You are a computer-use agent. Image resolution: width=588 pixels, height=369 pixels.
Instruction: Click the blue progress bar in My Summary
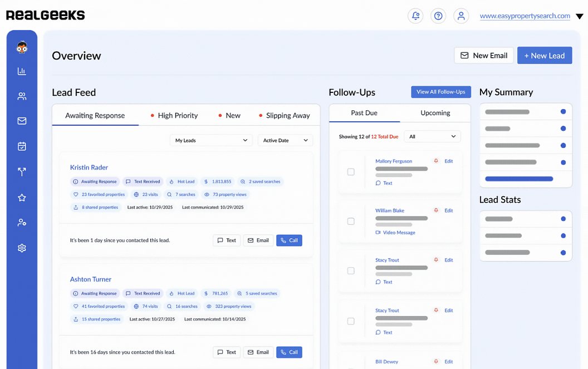(519, 179)
